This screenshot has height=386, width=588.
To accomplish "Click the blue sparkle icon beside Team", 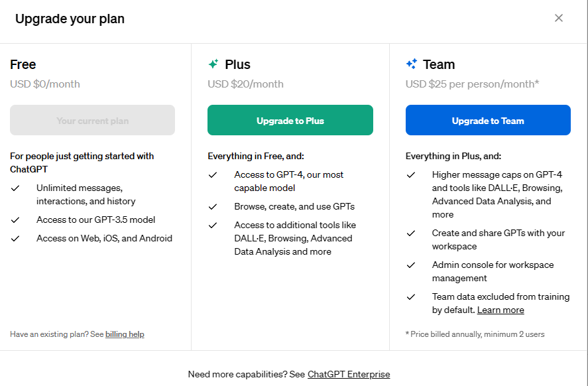I will tap(412, 64).
